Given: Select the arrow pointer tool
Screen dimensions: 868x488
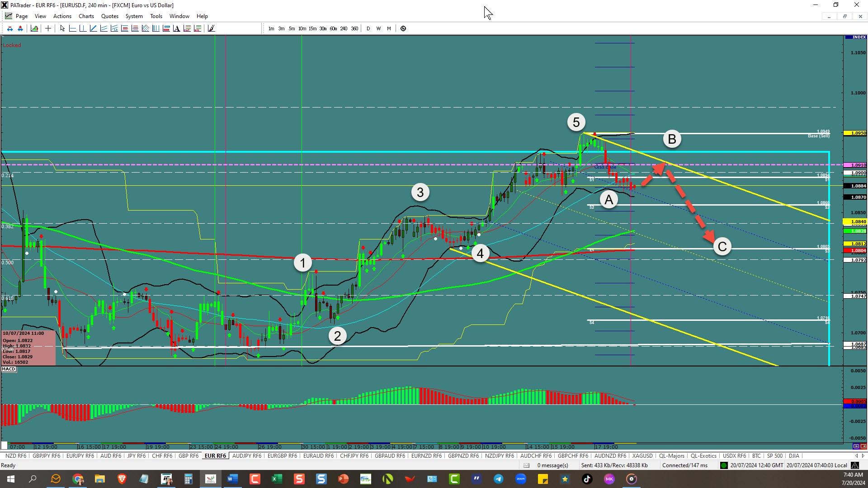Looking at the screenshot, I should tap(62, 28).
